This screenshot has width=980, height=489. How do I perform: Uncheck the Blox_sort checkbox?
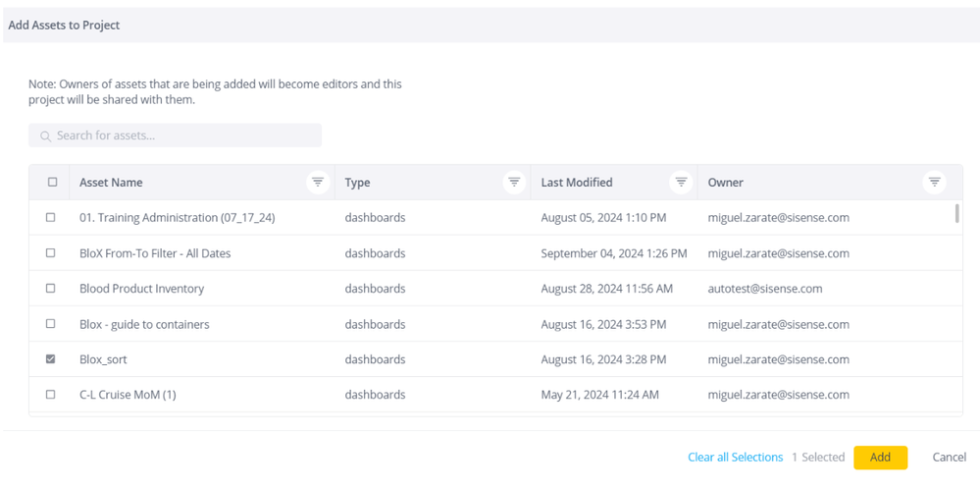coord(51,359)
